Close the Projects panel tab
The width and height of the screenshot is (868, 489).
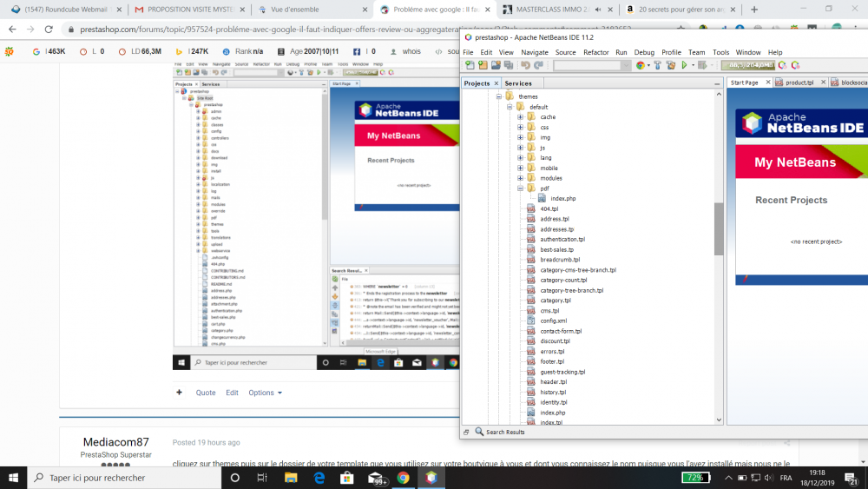point(496,83)
